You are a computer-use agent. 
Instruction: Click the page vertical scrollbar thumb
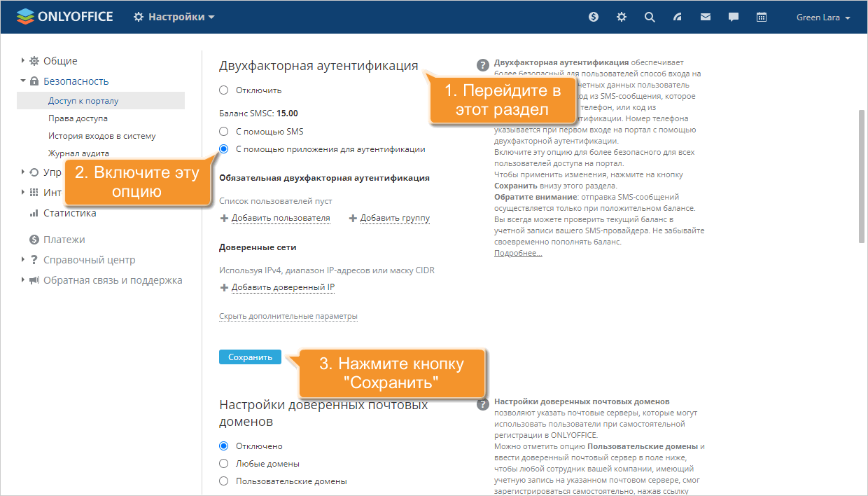click(862, 175)
